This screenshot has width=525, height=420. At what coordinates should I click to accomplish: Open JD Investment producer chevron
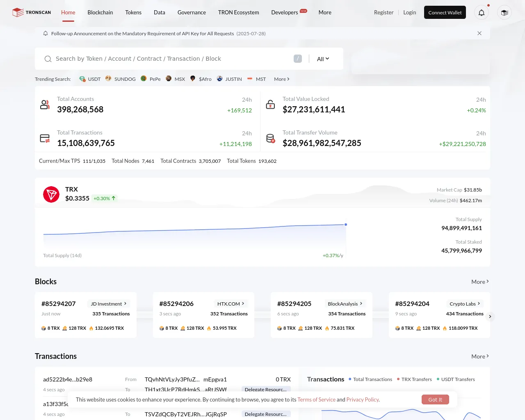click(125, 304)
